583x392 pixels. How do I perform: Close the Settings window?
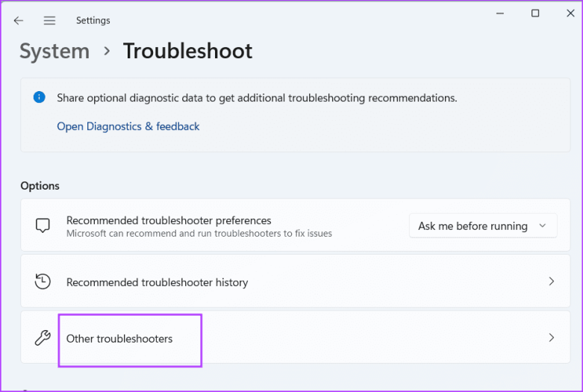tap(570, 14)
